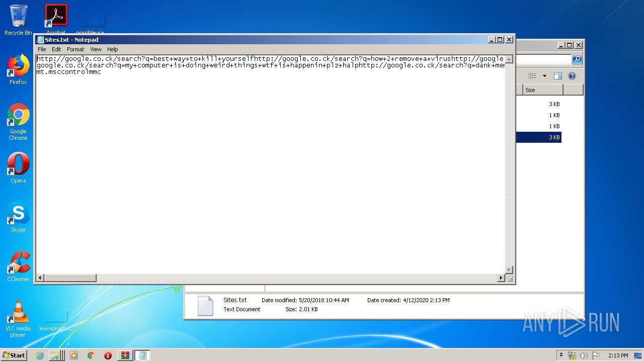Click Notepad vertical scrollbar up arrow
644x362 pixels.
coord(509,59)
